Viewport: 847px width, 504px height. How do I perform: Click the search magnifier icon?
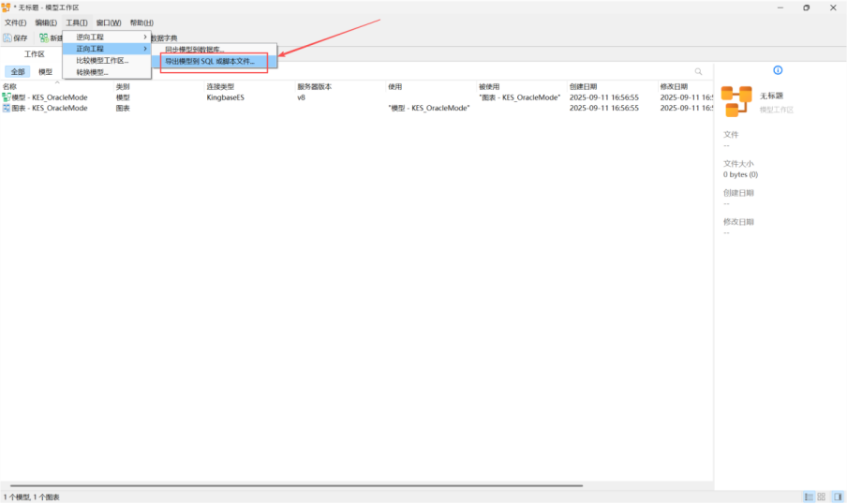tap(698, 71)
